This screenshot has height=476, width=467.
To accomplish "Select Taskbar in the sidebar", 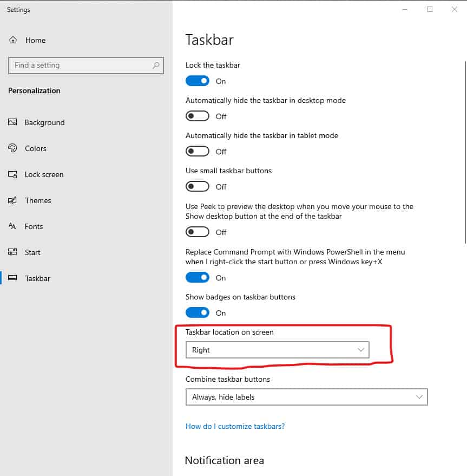I will pyautogui.click(x=38, y=278).
